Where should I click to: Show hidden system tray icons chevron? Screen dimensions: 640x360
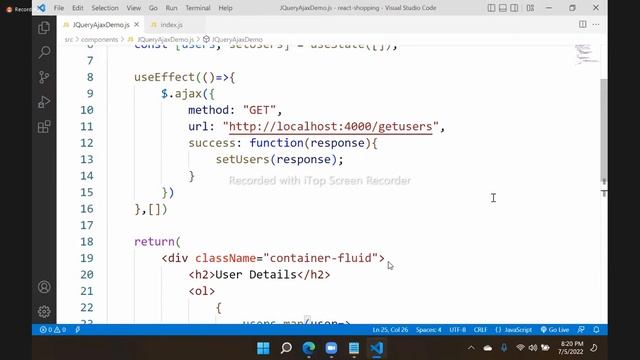(471, 348)
